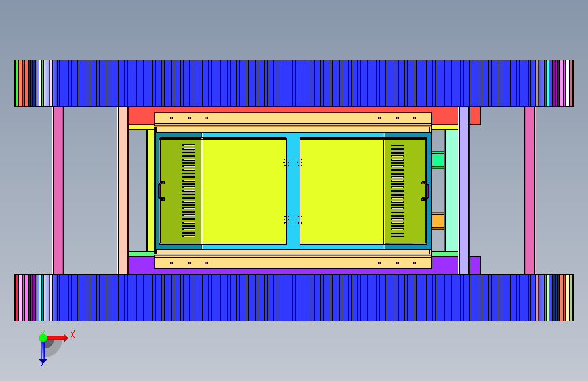Select the upper tan mounting plate with holes
The width and height of the screenshot is (588, 381).
click(x=293, y=118)
